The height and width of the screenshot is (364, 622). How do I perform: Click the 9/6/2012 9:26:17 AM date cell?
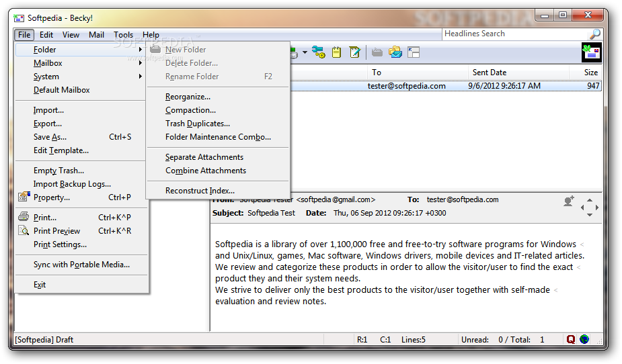click(x=504, y=86)
